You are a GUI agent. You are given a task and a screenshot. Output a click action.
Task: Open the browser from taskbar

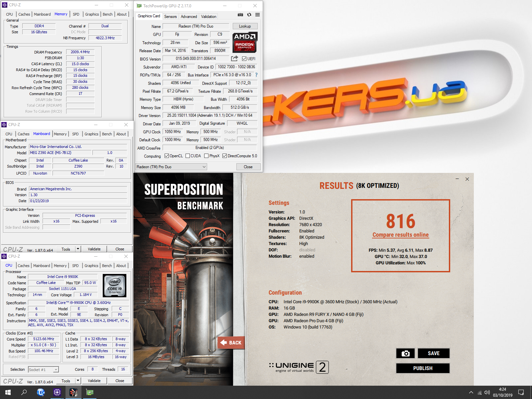click(x=41, y=392)
